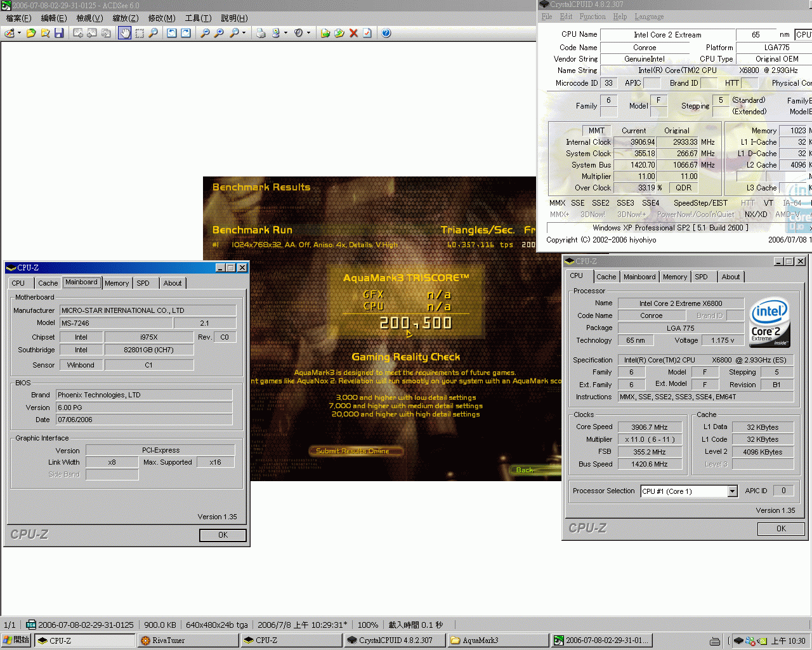This screenshot has width=812, height=650.
Task: Click the Move To folder icon
Action: [339, 33]
